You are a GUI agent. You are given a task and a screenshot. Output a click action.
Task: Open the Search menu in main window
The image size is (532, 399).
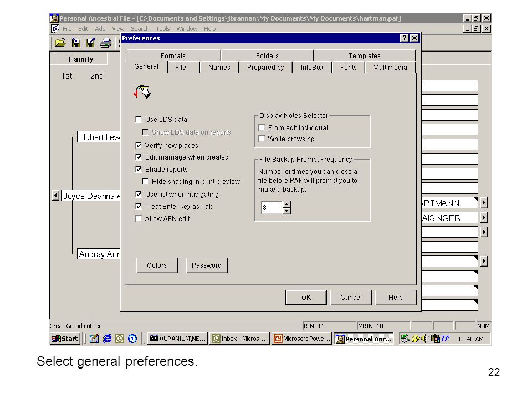[140, 29]
